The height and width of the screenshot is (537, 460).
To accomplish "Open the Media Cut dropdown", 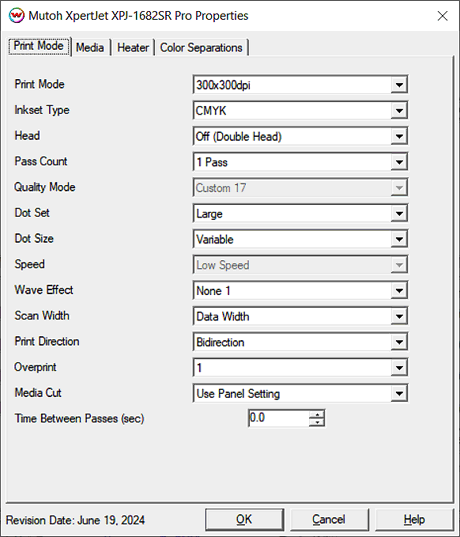I will point(300,394).
